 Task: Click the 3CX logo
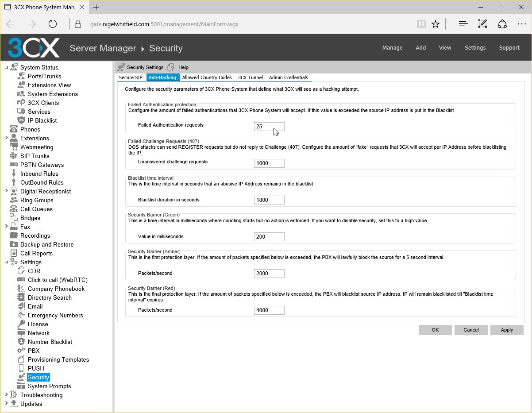click(x=34, y=48)
